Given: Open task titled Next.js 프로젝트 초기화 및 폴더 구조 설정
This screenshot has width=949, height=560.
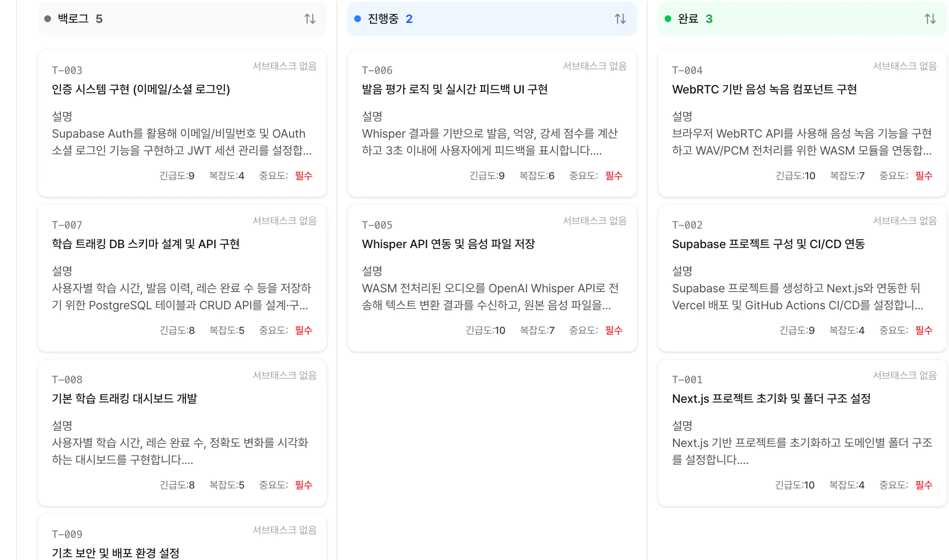Looking at the screenshot, I should (772, 399).
